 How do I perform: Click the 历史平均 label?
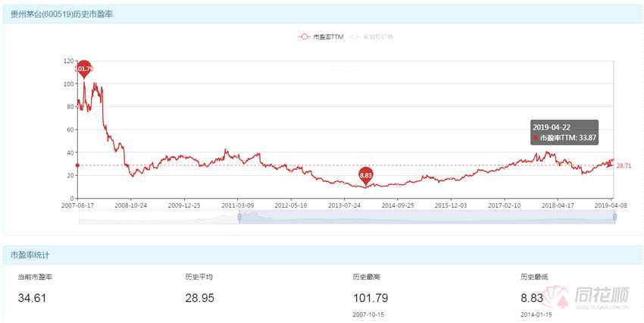pos(199,278)
